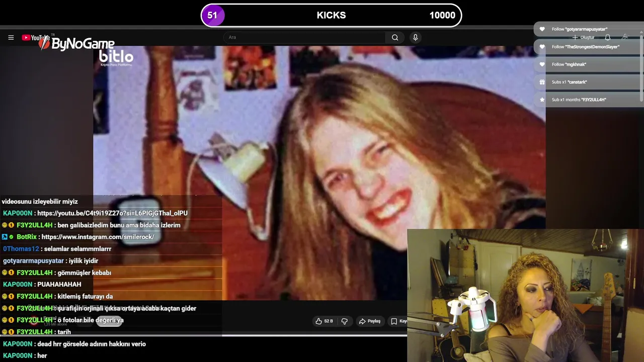Open KAP00ON's youtu.be link in chat
This screenshot has width=644, height=362.
coord(112,213)
